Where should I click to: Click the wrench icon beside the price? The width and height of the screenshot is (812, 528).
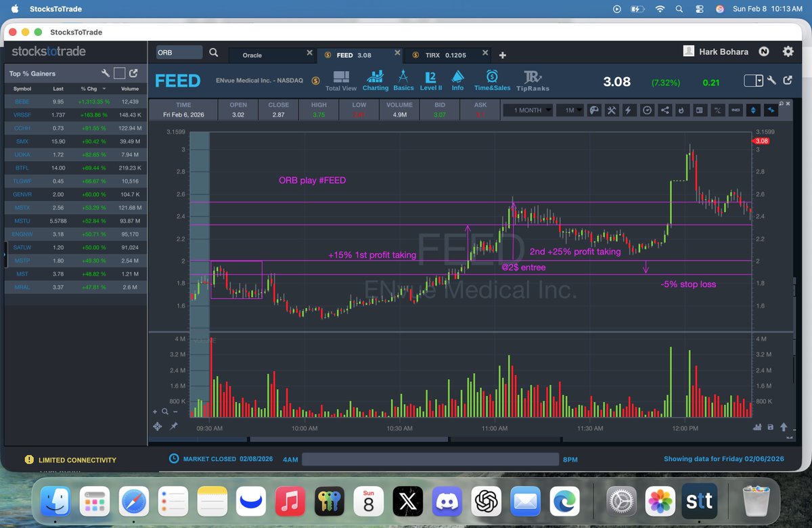(772, 81)
